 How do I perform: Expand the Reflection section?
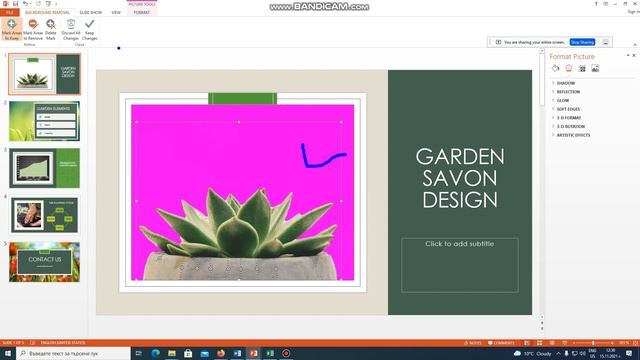pyautogui.click(x=568, y=92)
